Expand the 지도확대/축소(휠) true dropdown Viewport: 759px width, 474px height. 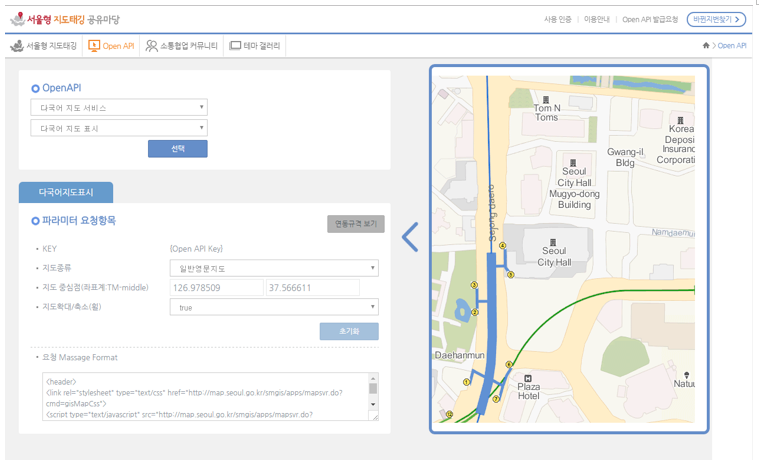(x=274, y=307)
